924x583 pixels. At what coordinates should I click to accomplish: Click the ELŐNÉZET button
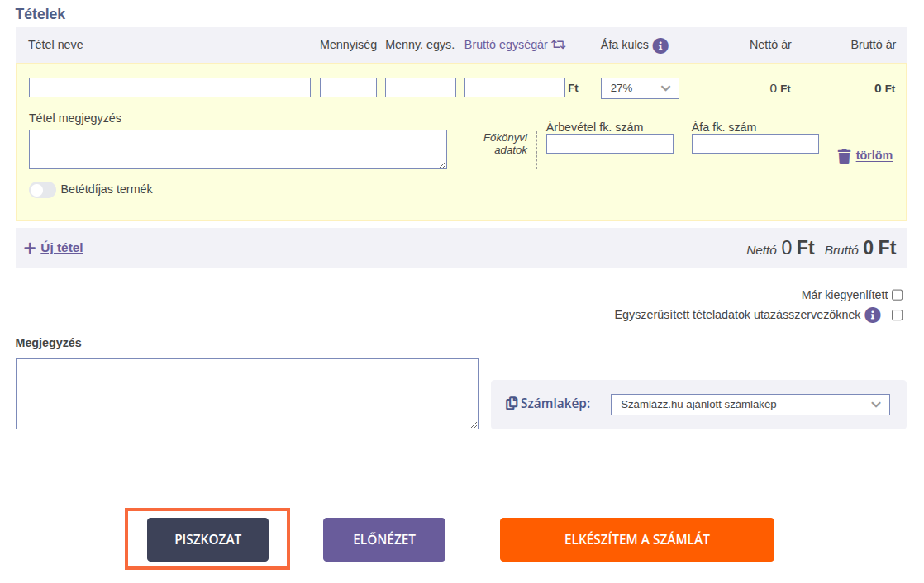click(x=384, y=539)
